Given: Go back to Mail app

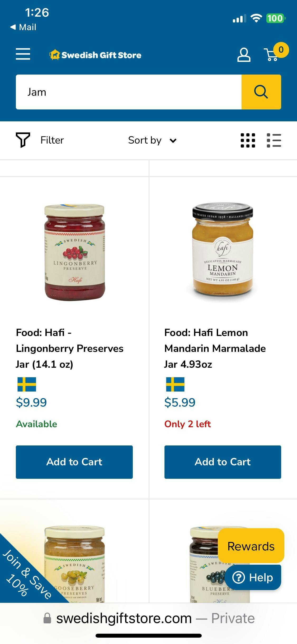Looking at the screenshot, I should coord(23,27).
